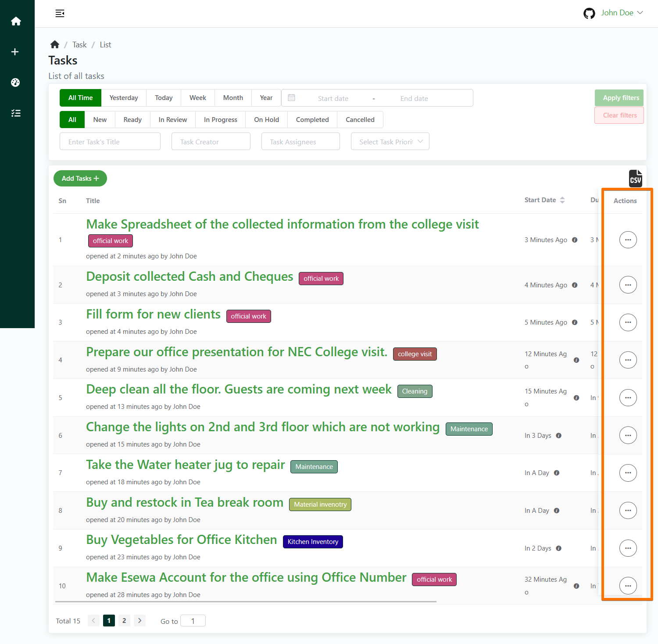Image resolution: width=658 pixels, height=644 pixels.
Task: Filter tasks by Ready status
Action: tap(132, 120)
